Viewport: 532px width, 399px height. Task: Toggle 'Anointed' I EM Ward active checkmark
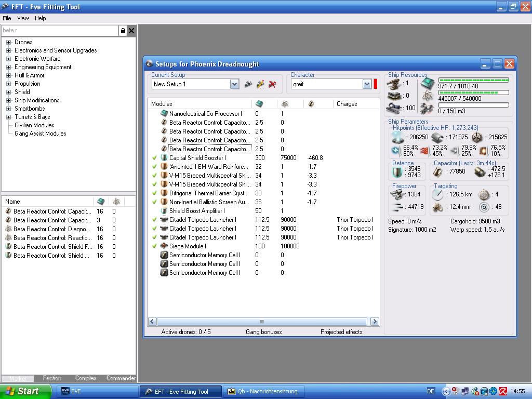click(155, 167)
